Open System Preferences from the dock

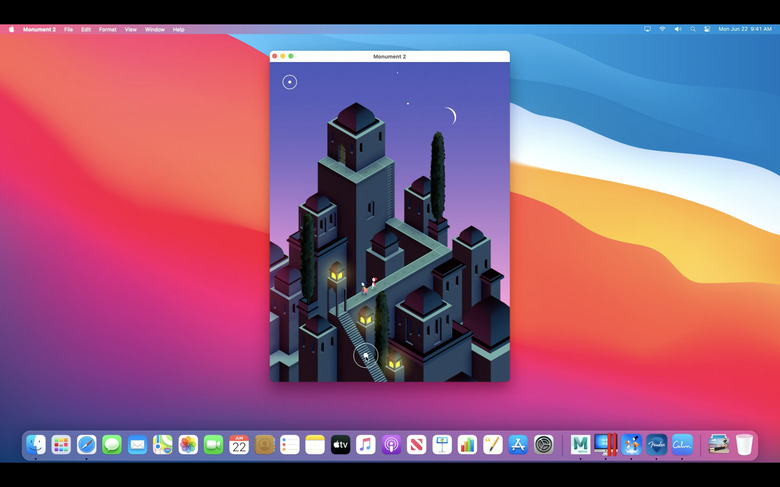pos(544,445)
